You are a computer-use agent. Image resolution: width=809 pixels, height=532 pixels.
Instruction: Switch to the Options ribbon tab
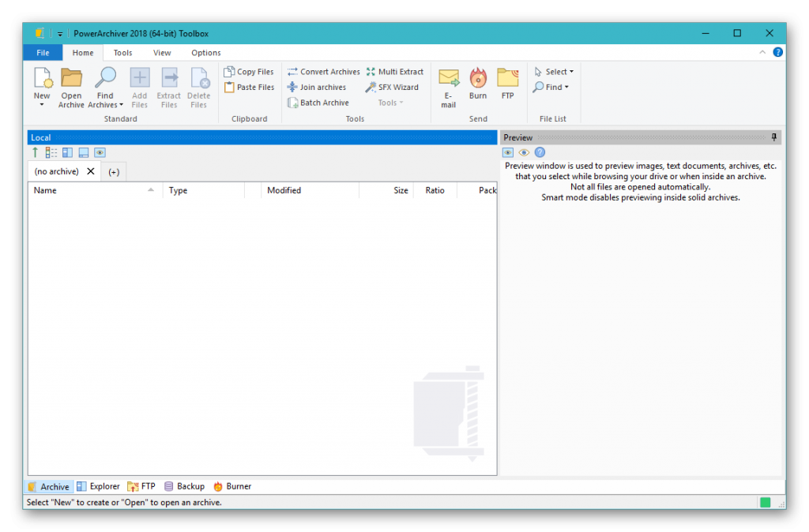click(205, 52)
